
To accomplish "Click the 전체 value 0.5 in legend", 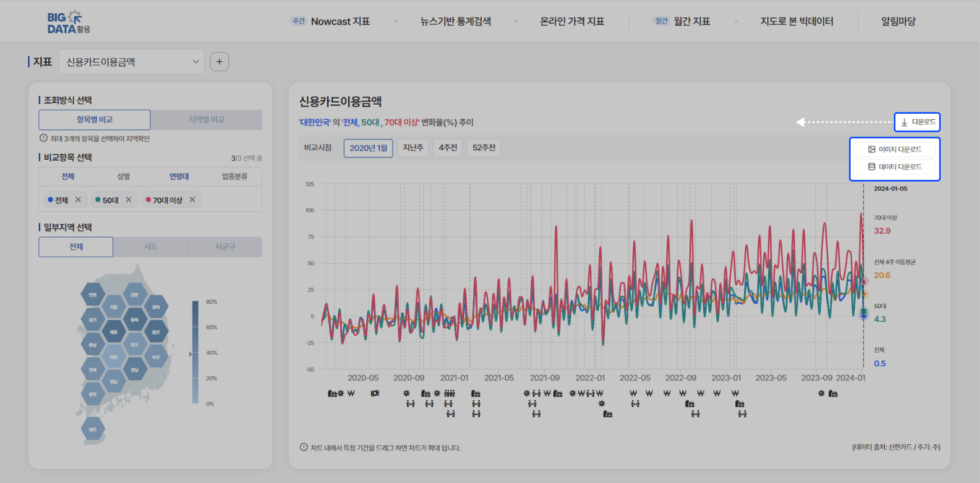I will coord(880,364).
